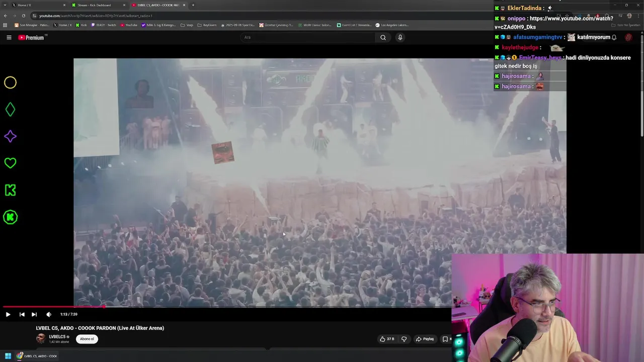Viewport: 644px width, 362px height.
Task: Skip to the previous video
Action: click(x=22, y=314)
